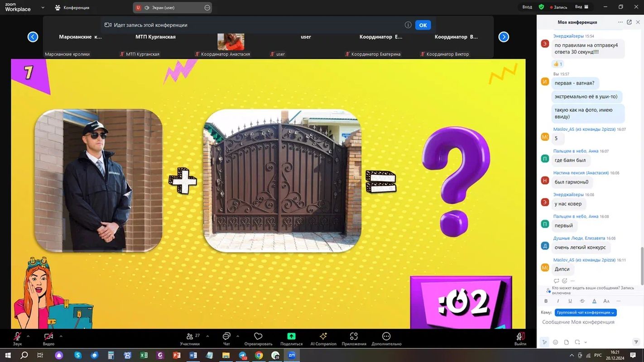Open Word from taskbar
This screenshot has height=362, width=644.
click(193, 355)
